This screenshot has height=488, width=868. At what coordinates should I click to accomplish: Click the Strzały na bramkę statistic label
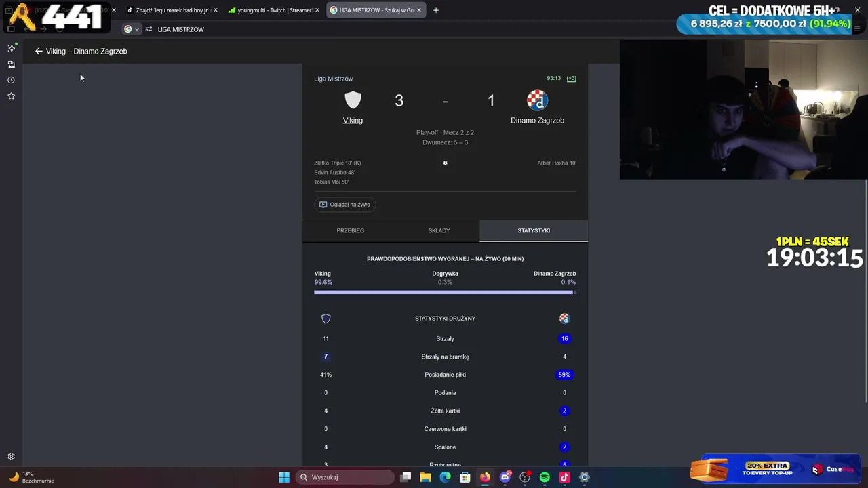point(445,357)
